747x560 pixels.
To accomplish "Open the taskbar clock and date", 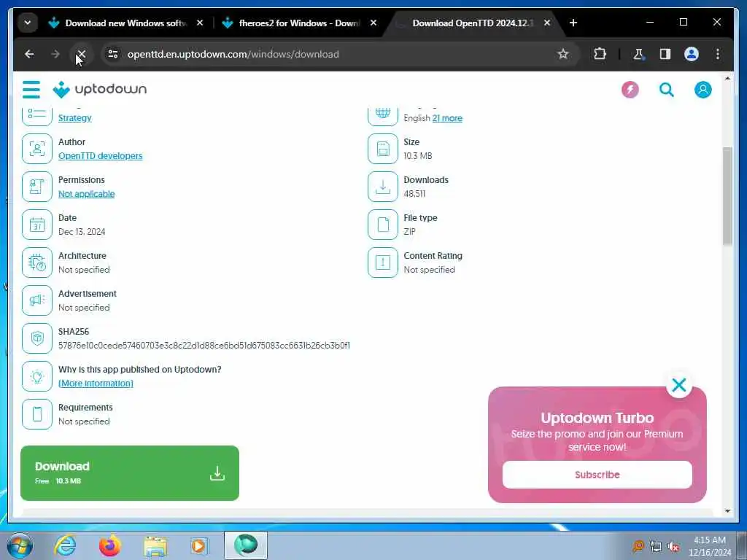I will pyautogui.click(x=710, y=546).
